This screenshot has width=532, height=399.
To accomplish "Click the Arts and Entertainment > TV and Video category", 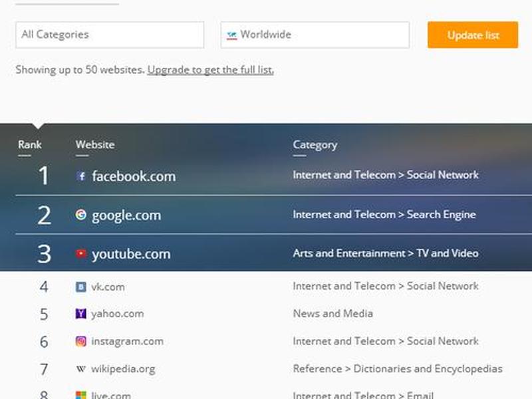I will [x=386, y=253].
